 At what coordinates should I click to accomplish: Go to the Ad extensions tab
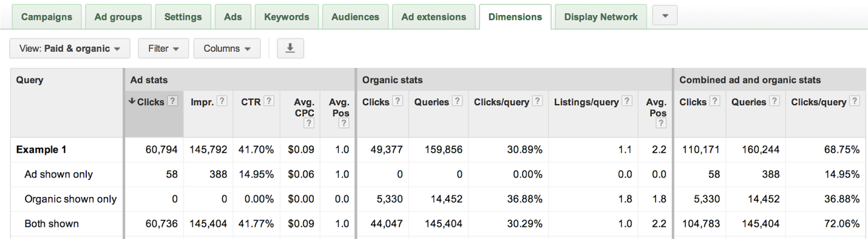point(433,17)
